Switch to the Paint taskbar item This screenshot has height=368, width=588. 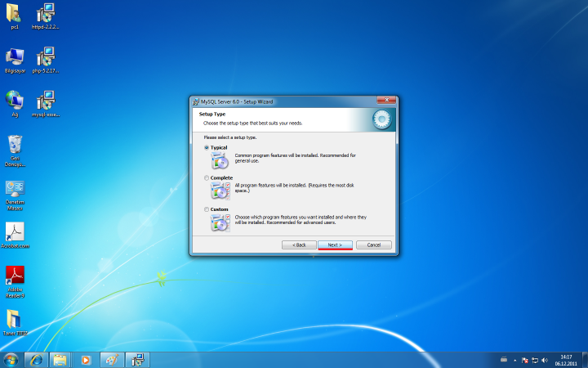[x=110, y=359]
